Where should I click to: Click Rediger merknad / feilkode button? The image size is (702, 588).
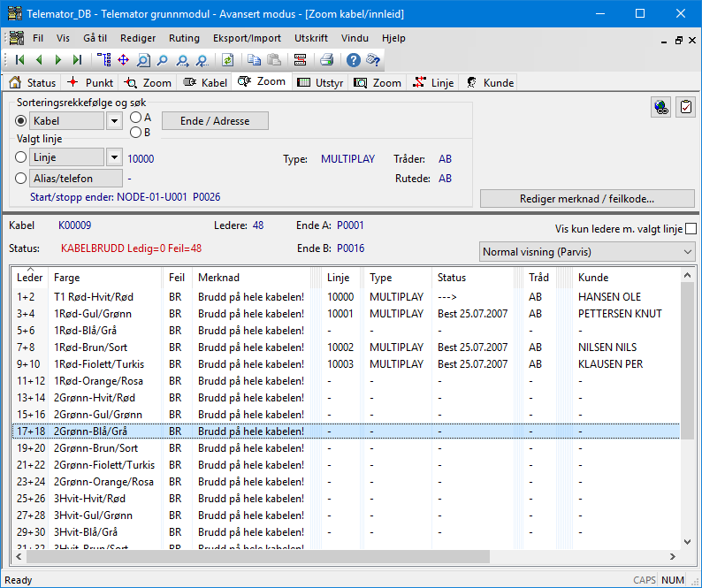point(587,199)
